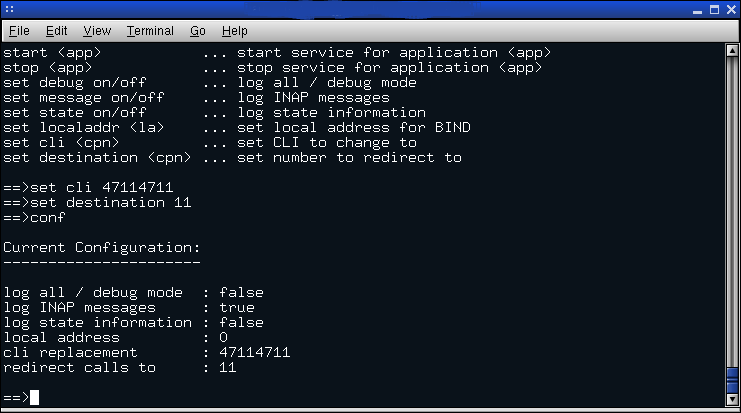Open the File menu

click(19, 31)
